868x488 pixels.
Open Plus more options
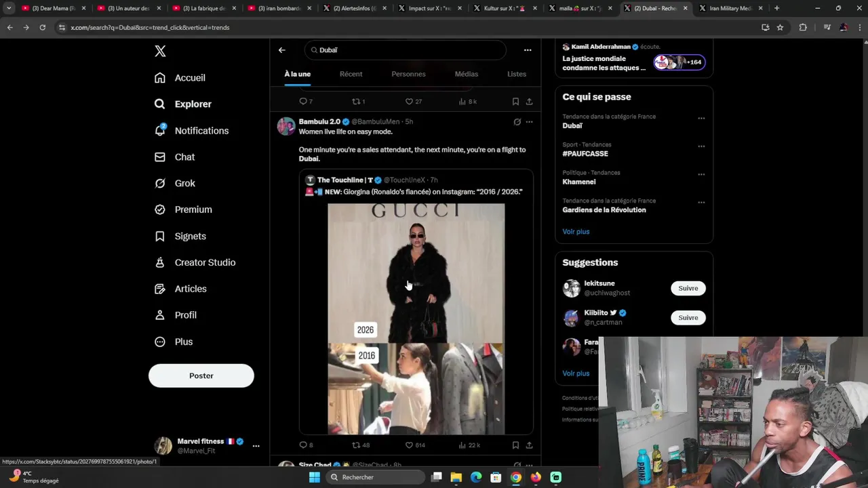coord(174,342)
